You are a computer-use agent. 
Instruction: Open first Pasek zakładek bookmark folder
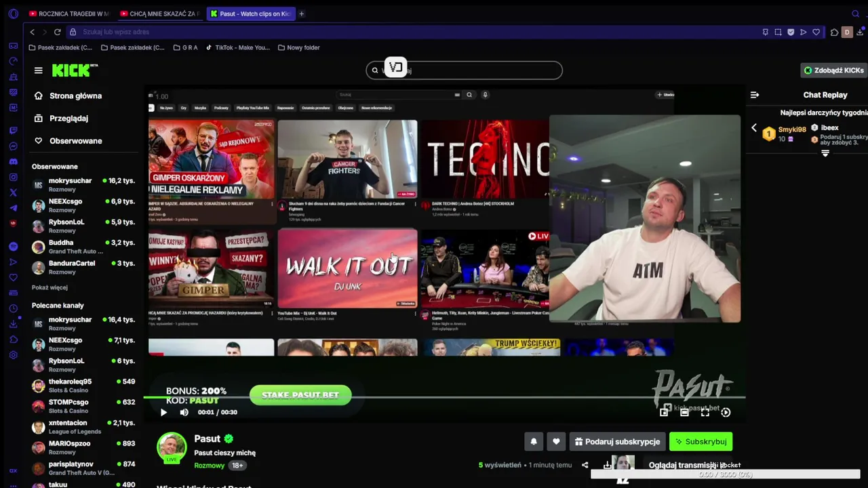coord(60,47)
